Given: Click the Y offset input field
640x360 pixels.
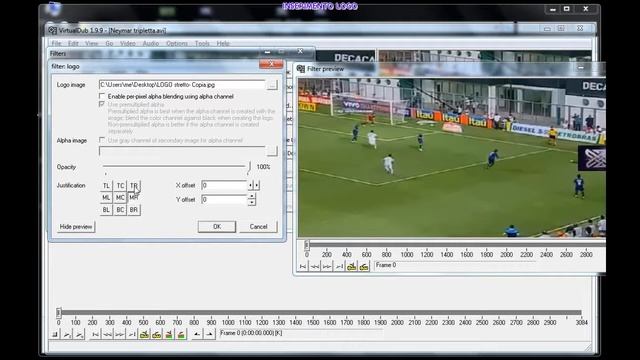Looking at the screenshot, I should (x=224, y=200).
